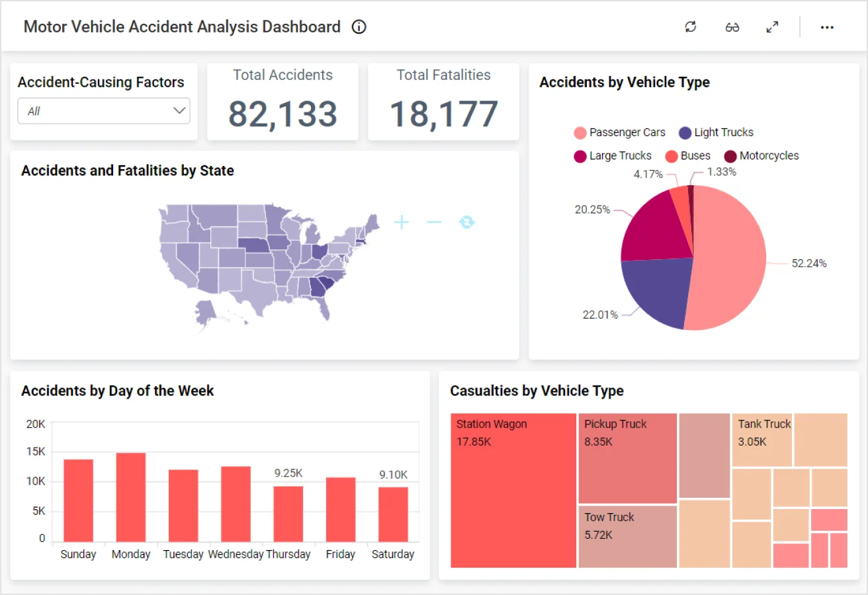
Task: Click the Accidents by Day of the Week heading
Action: point(117,391)
